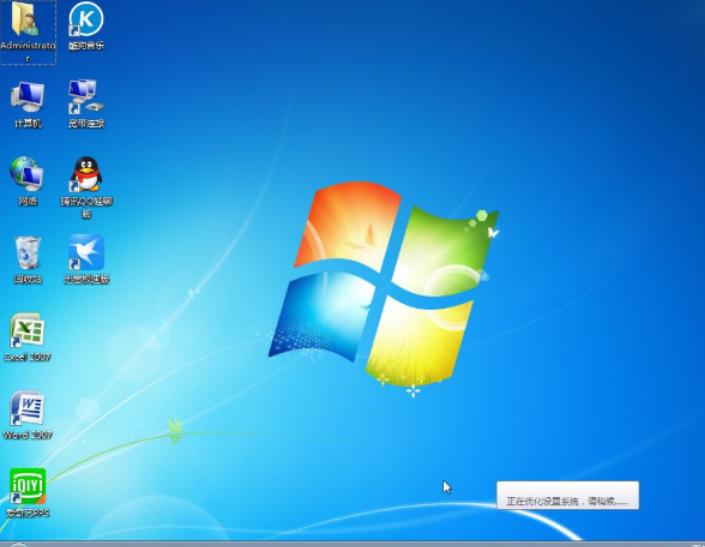Click the "Word 2007" text label
The width and height of the screenshot is (705, 547).
pos(27,435)
